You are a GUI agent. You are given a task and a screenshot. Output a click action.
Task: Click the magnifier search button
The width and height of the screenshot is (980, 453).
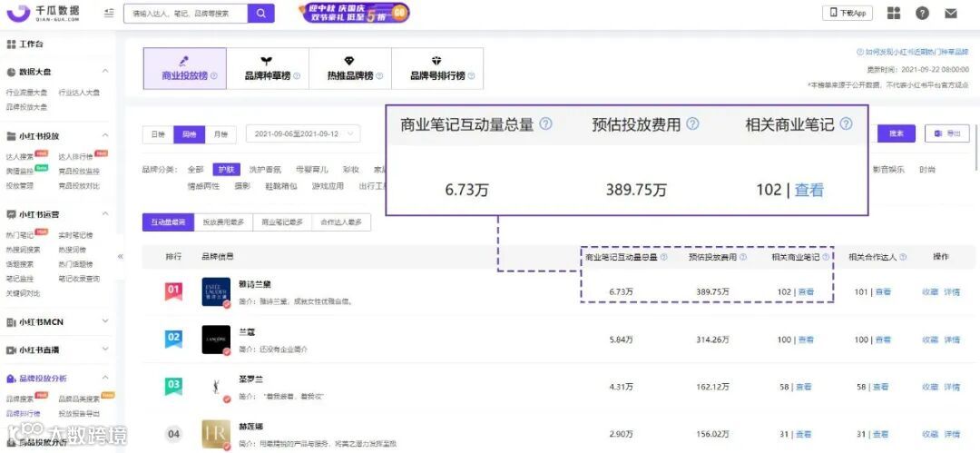click(260, 13)
